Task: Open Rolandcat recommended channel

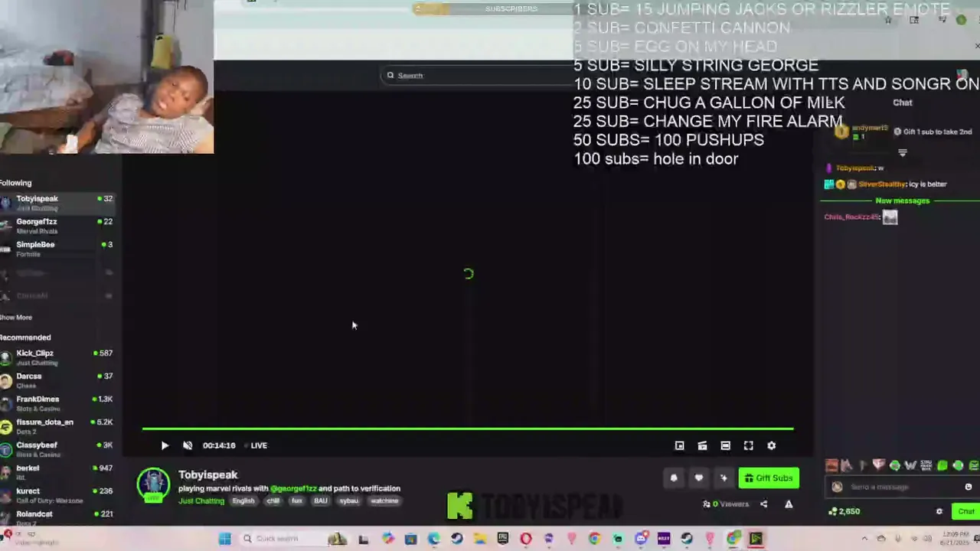Action: [x=57, y=517]
